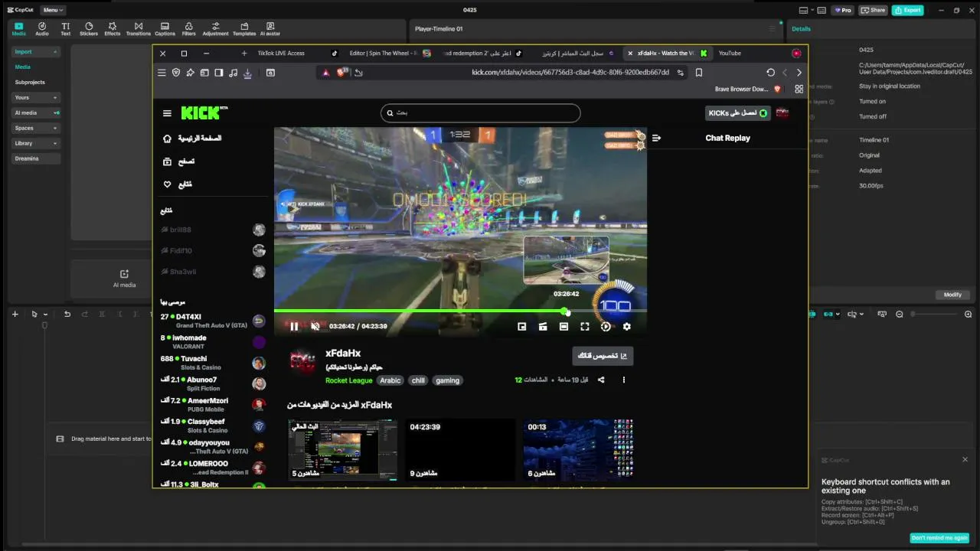
Task: Expand the Yours section in CapCut
Action: pos(35,97)
